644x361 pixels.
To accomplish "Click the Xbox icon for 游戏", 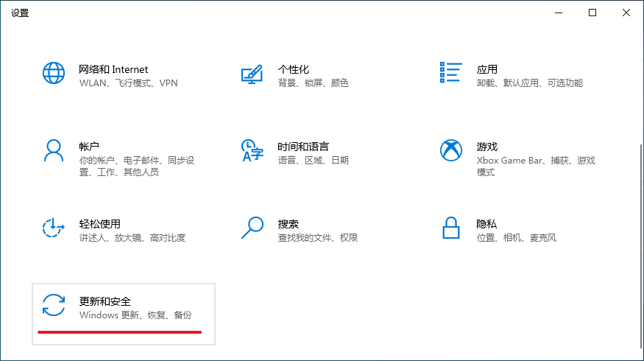I will [x=451, y=150].
